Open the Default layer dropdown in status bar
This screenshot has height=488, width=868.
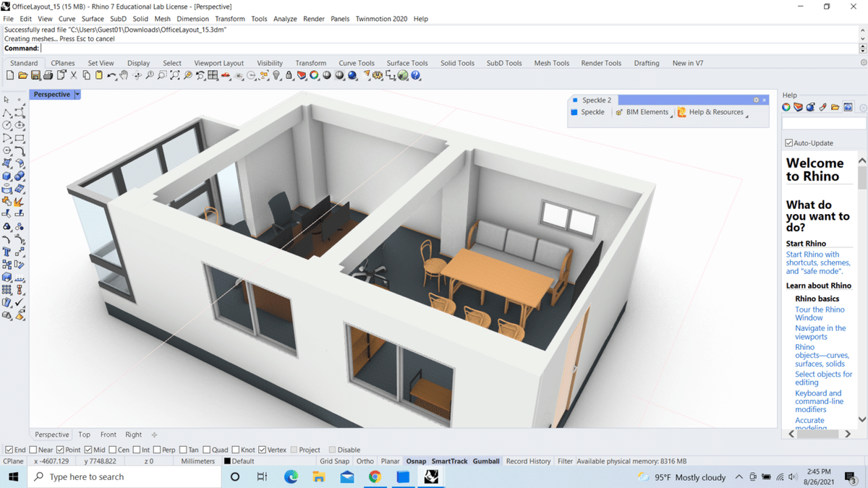coord(268,461)
